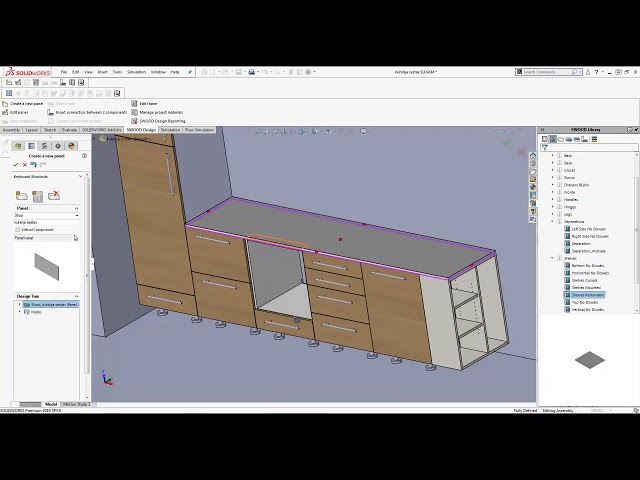Expand the Handles library folder

(553, 200)
